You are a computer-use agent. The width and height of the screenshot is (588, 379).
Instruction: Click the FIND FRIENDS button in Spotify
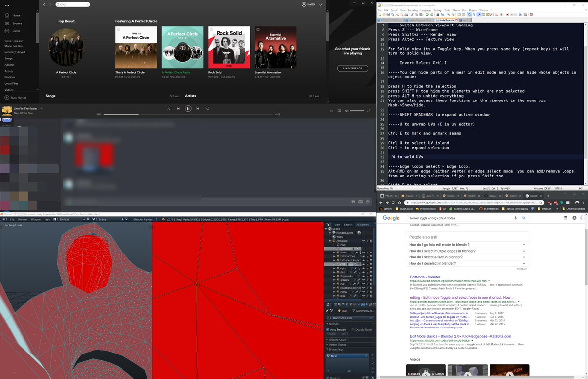[352, 68]
